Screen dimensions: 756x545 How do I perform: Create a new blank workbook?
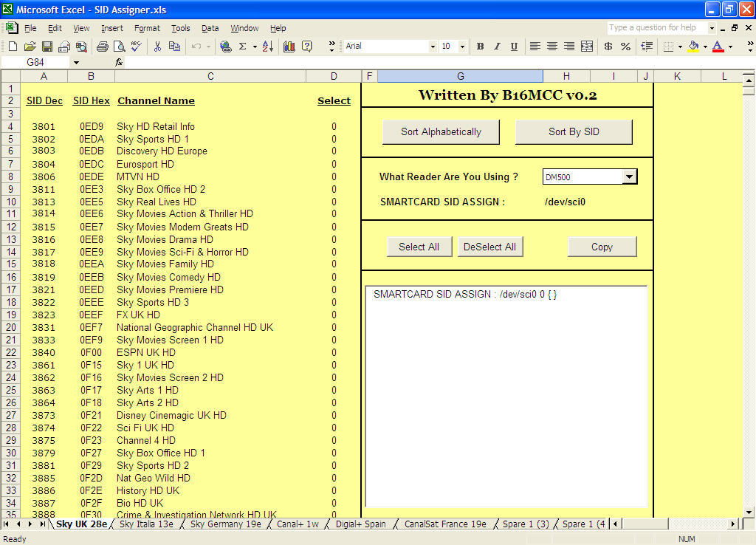click(x=13, y=47)
